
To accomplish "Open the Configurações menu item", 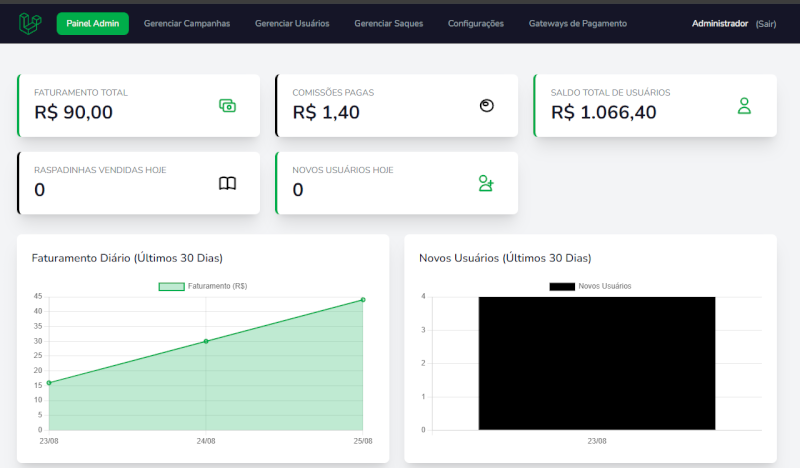I will point(476,23).
